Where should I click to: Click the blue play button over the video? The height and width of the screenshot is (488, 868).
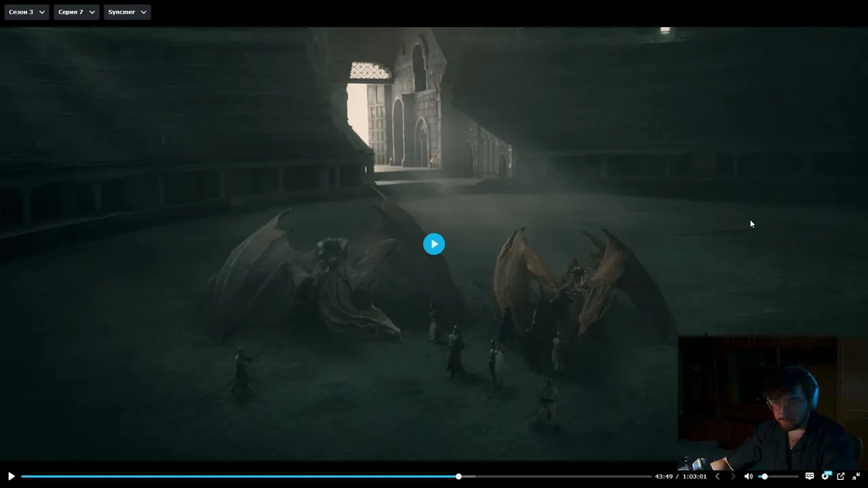[x=434, y=244]
